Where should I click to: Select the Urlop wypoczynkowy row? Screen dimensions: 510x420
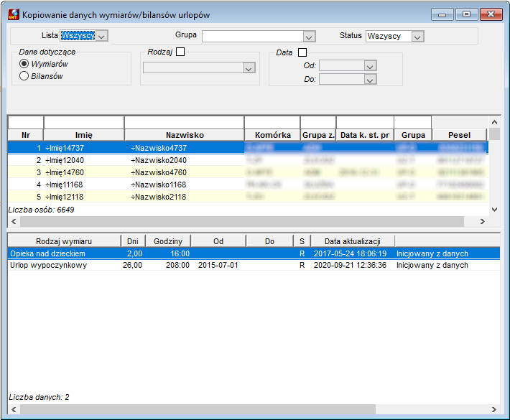(x=254, y=265)
